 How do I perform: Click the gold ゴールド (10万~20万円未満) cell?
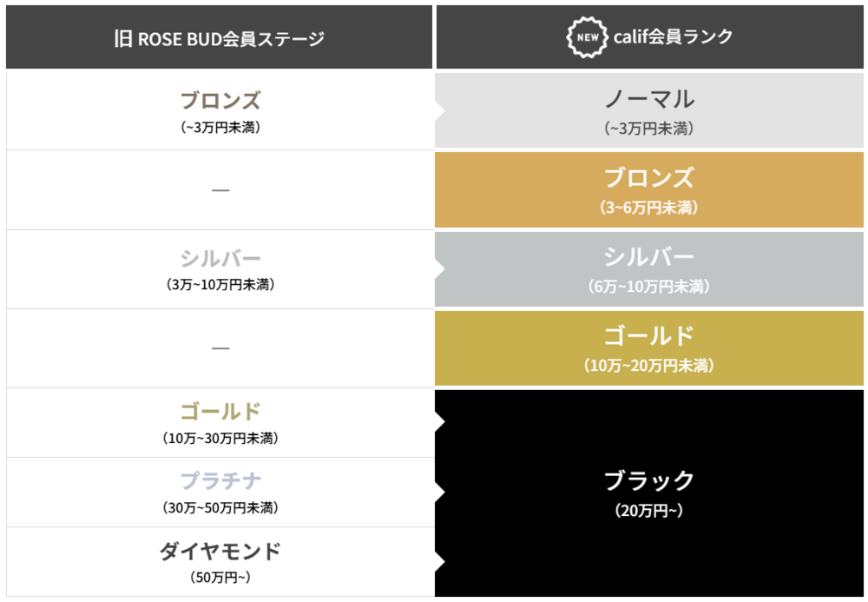(649, 347)
